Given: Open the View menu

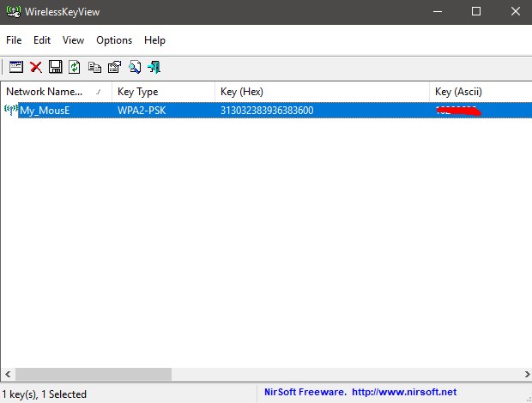Looking at the screenshot, I should [73, 40].
